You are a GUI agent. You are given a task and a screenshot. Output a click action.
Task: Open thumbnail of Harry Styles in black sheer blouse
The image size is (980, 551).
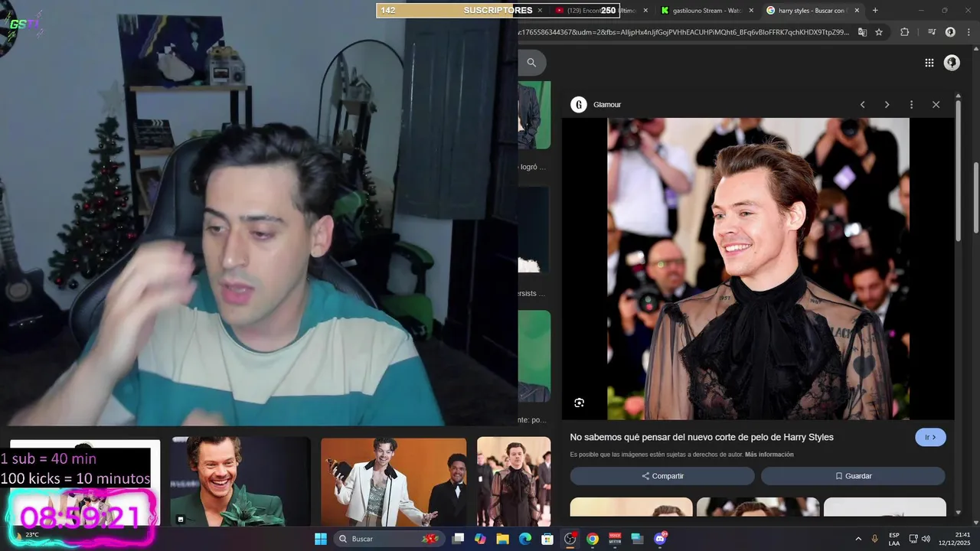coord(514,481)
